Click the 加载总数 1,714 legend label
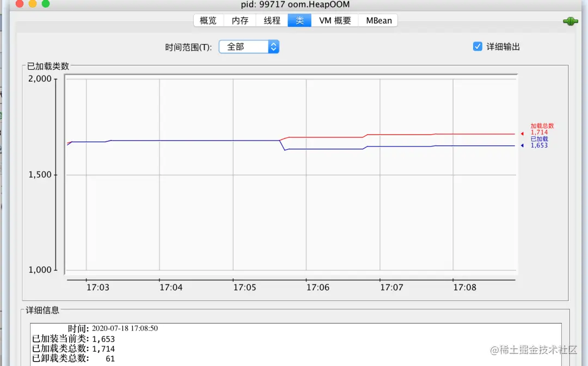This screenshot has height=366, width=588. coord(542,129)
